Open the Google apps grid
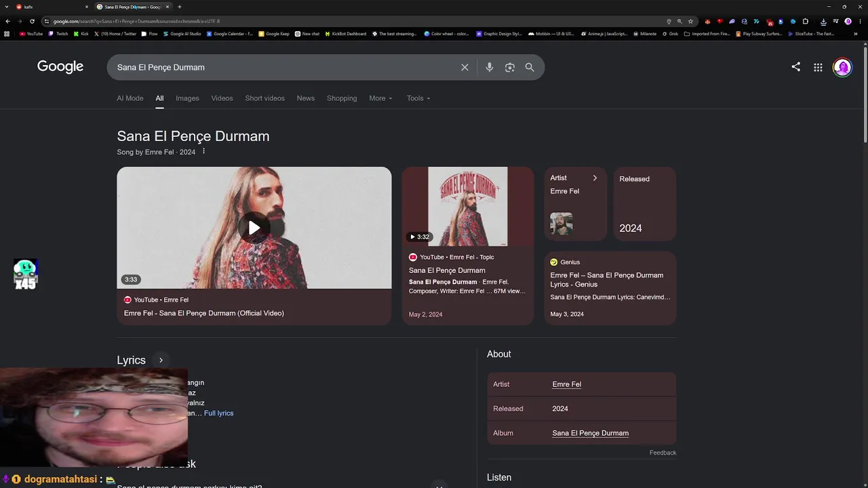Viewport: 868px width, 488px height. 818,67
